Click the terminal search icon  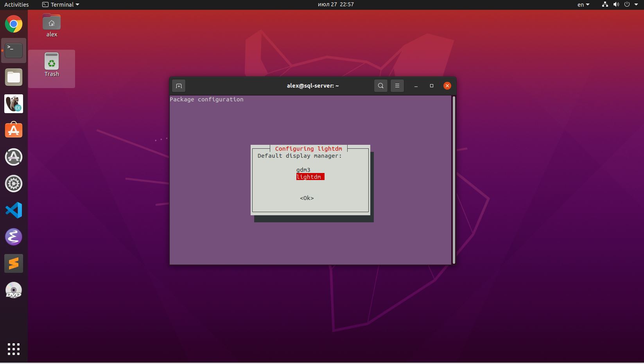381,86
